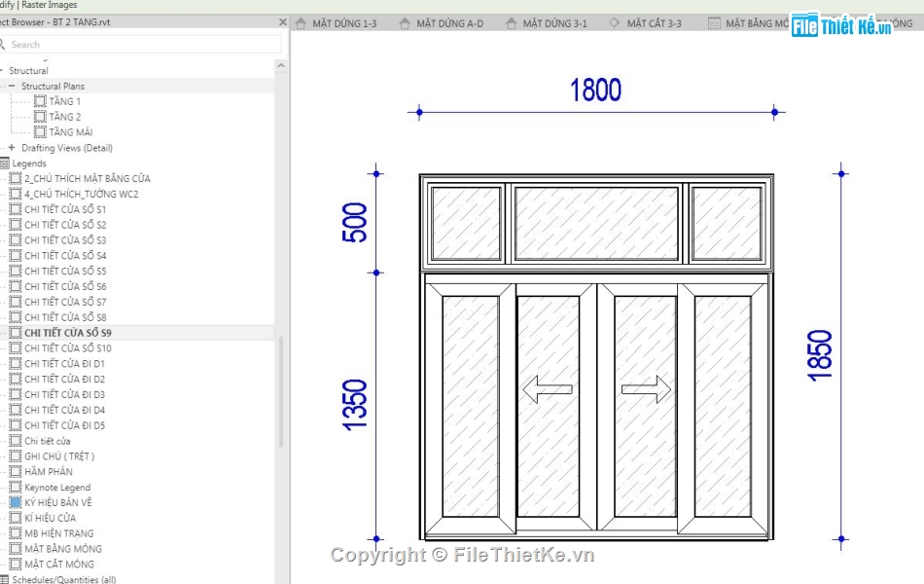924x584 pixels.
Task: Open CHI TIẾT CỬA ĐI D5 legend
Action: coord(65,425)
